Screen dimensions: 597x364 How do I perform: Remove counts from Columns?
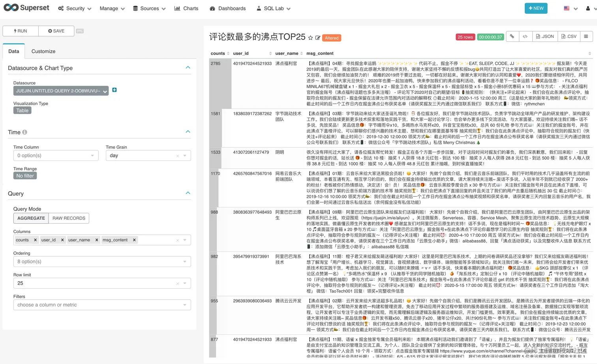35,240
